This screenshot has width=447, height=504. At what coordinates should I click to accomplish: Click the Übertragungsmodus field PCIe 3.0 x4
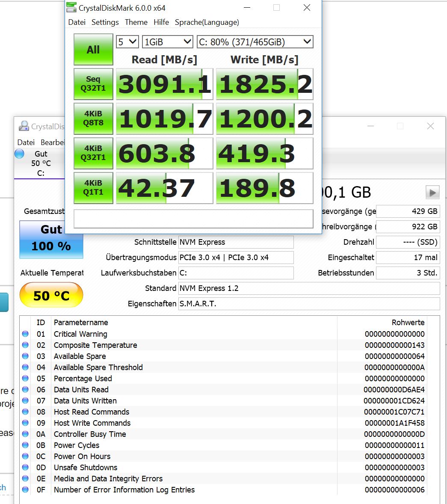click(236, 258)
